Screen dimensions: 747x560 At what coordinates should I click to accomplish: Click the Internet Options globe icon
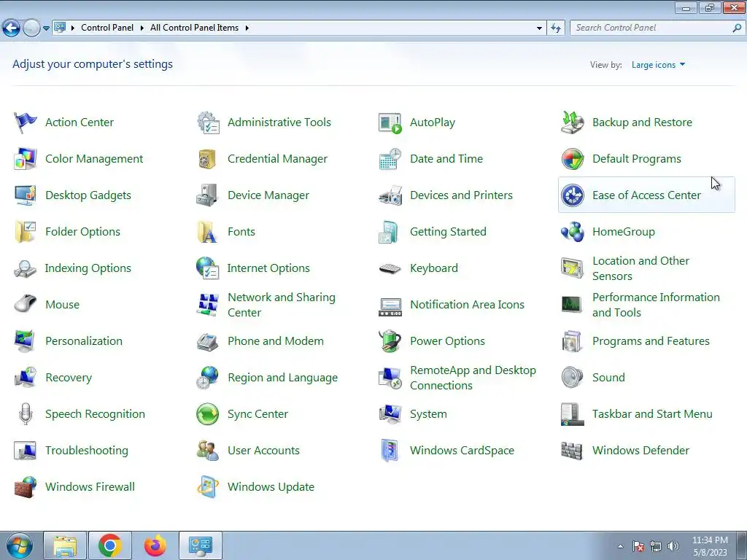(x=208, y=268)
